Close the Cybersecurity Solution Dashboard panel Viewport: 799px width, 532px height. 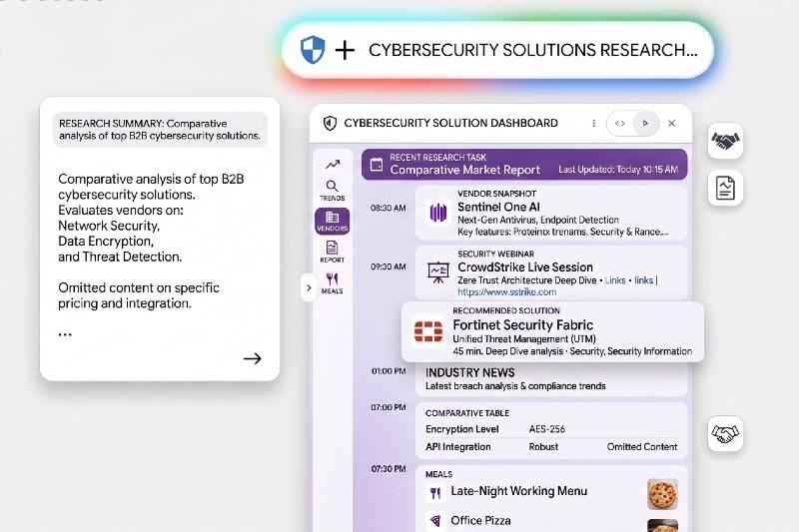pyautogui.click(x=671, y=123)
